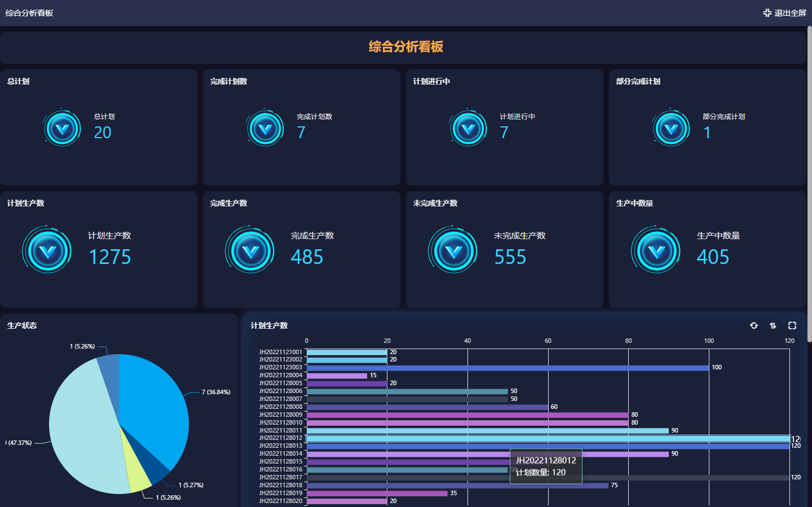812x507 pixels.
Task: Click the 部分完成计划 card icon
Action: tap(671, 128)
